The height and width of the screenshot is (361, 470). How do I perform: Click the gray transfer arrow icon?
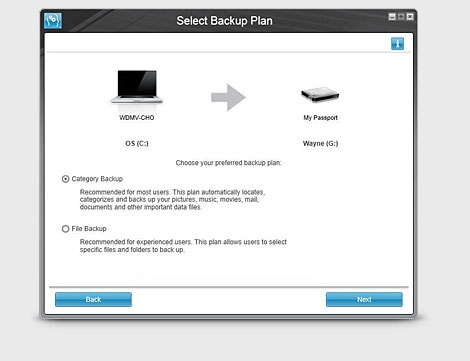[x=228, y=97]
